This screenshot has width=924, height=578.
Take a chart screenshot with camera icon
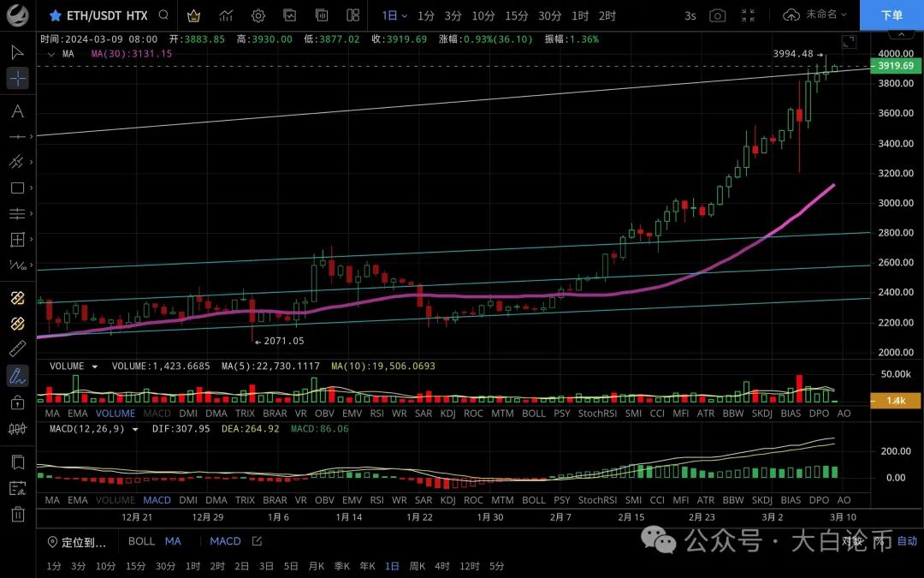717,16
